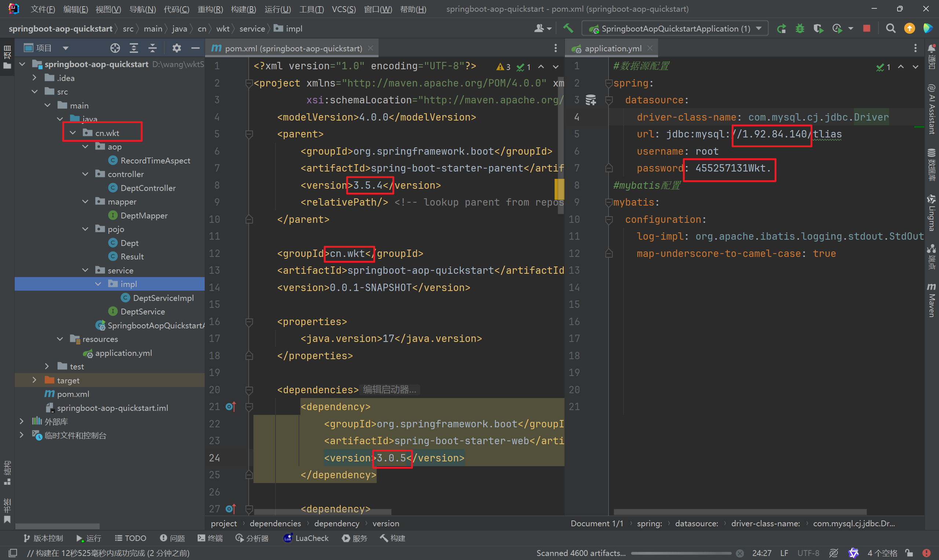Open project panel settings gear
Screen dimensions: 939x560
tap(176, 48)
